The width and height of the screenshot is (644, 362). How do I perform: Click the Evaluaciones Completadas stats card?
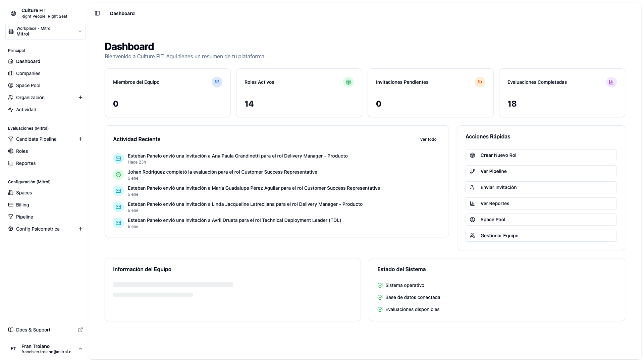click(561, 93)
